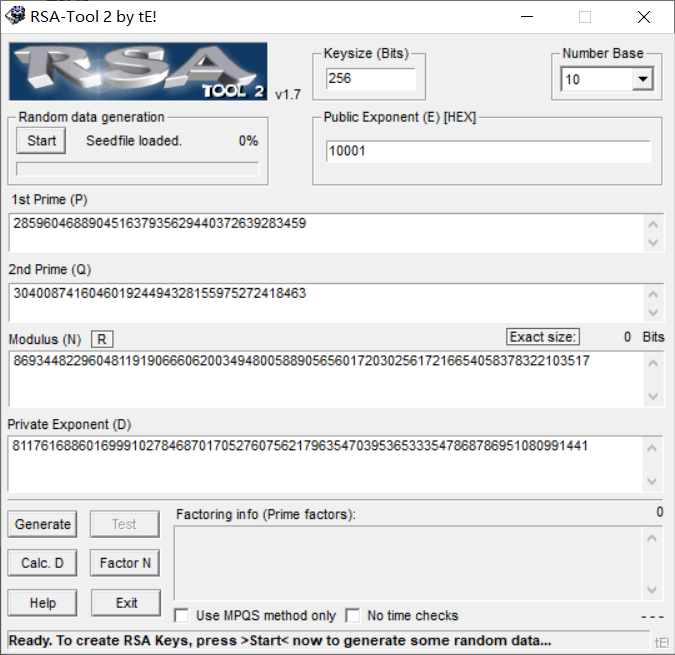Click the status bar 'Ready. To create RSA Keys' message

tap(280, 640)
